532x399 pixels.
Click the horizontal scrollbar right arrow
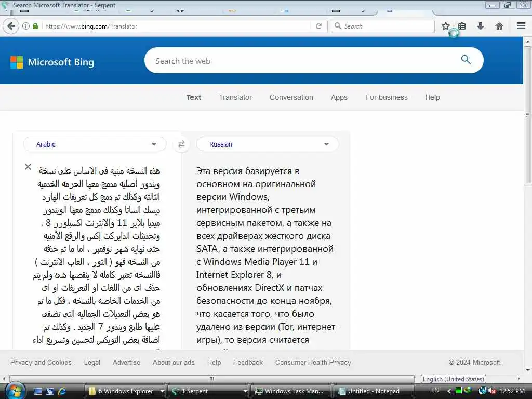pos(518,379)
